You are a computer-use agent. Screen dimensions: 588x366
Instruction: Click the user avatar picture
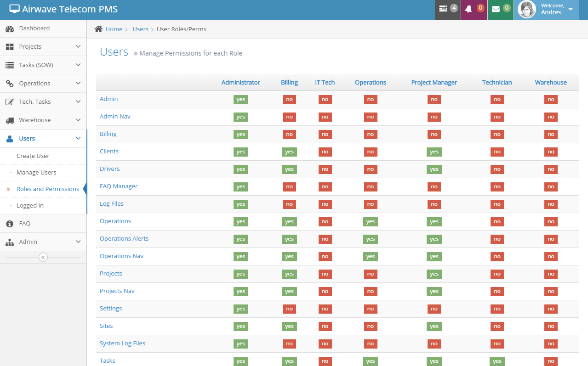pos(527,9)
